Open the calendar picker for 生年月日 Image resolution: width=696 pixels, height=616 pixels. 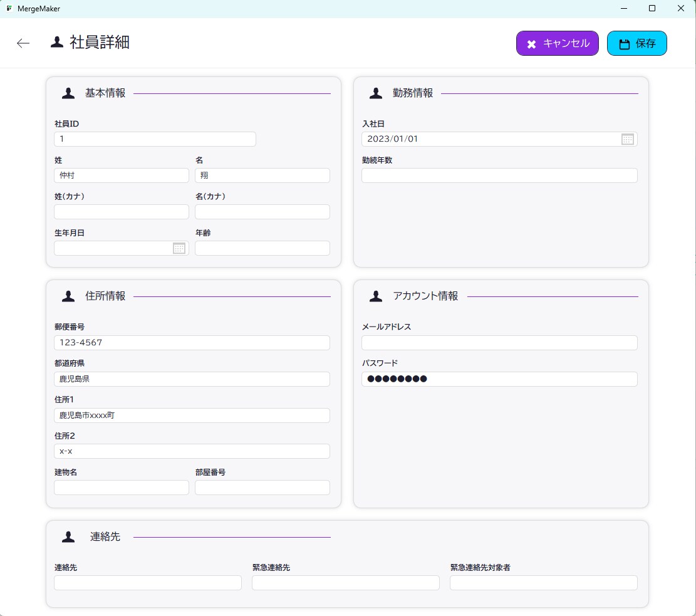pyautogui.click(x=179, y=248)
